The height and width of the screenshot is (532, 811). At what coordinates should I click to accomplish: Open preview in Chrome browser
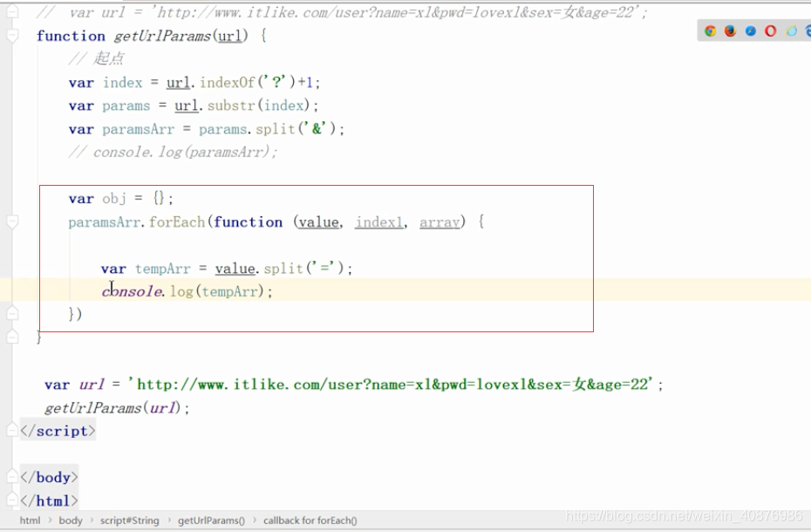tap(710, 31)
